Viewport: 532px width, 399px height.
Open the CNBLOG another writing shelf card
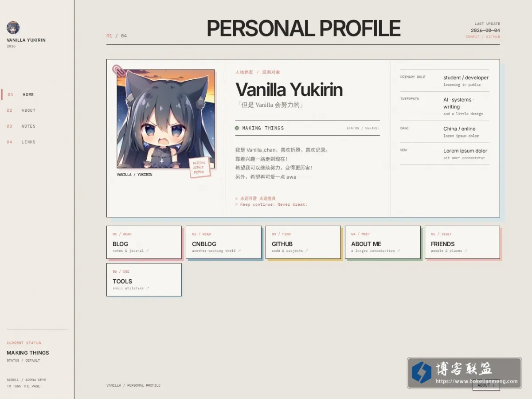pyautogui.click(x=223, y=242)
